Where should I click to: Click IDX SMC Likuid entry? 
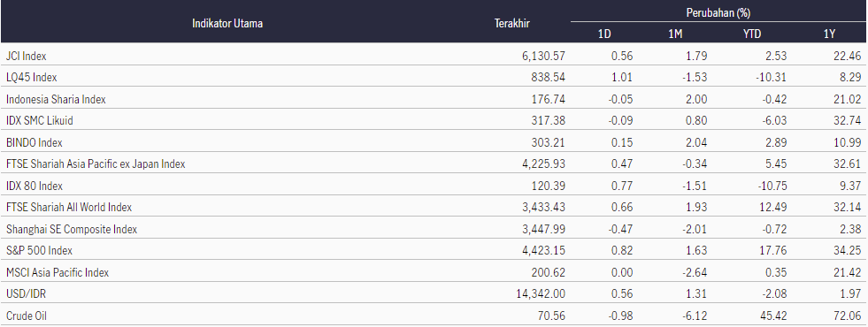point(39,120)
